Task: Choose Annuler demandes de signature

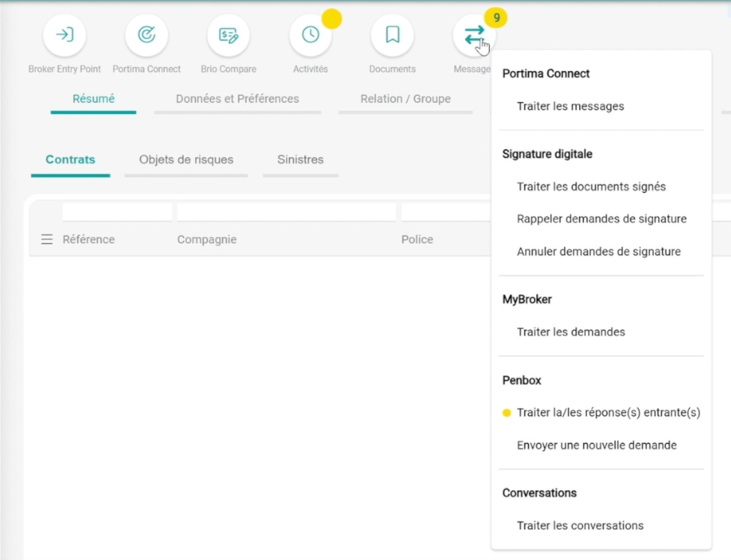Action: (598, 252)
